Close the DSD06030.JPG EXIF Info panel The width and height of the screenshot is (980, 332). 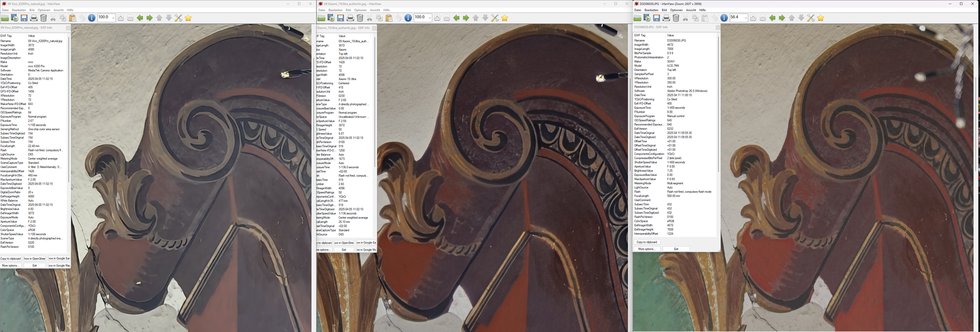click(x=717, y=27)
